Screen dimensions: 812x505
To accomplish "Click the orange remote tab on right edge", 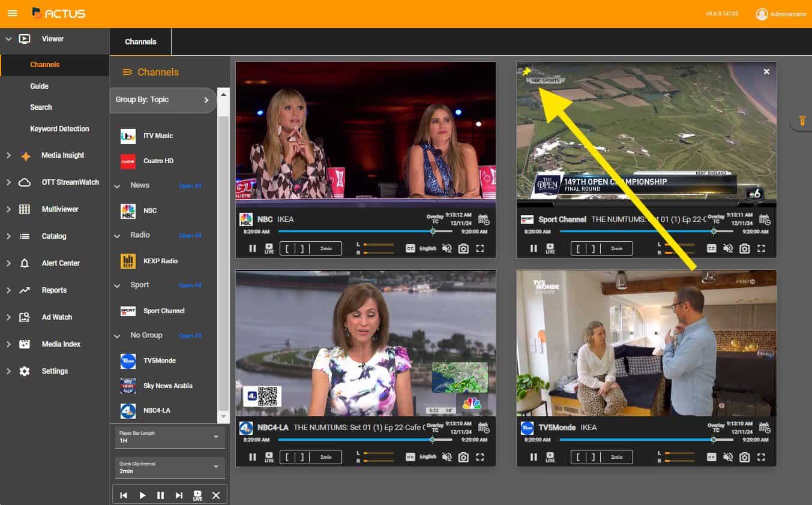I will pos(802,121).
